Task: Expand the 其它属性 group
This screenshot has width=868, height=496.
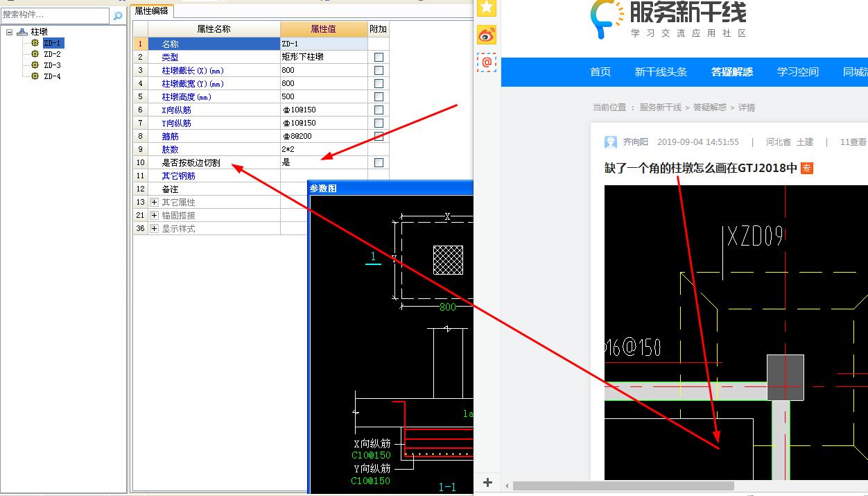Action: click(154, 202)
